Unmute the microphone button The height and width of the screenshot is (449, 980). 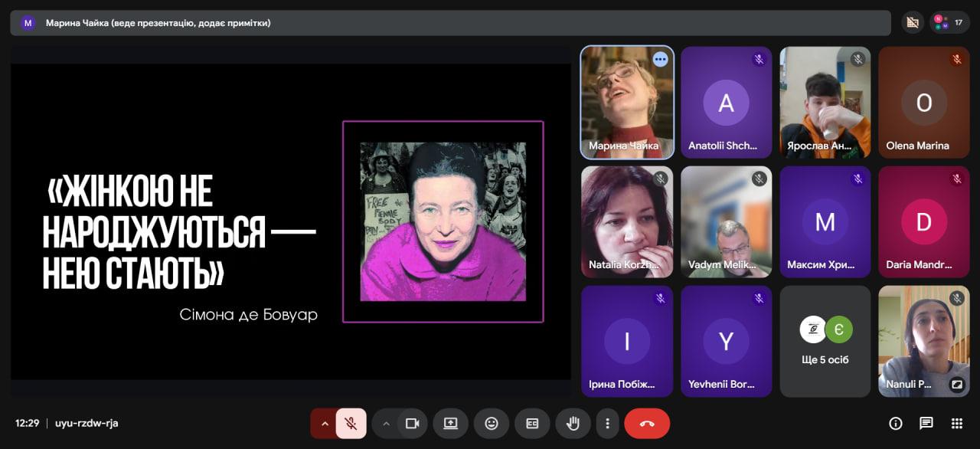[351, 424]
